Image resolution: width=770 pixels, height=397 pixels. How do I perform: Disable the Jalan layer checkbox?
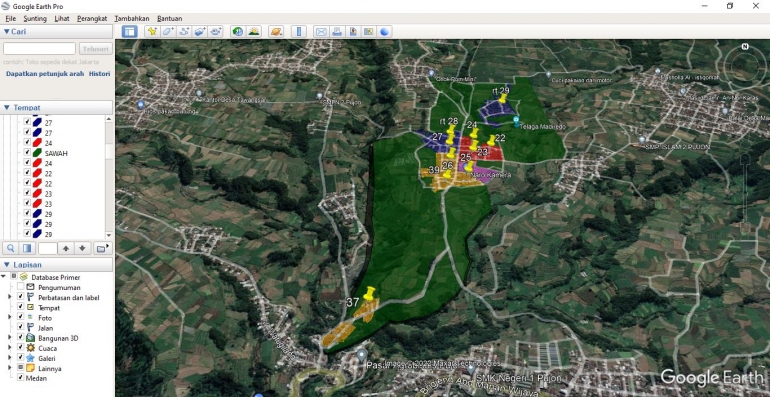point(20,327)
